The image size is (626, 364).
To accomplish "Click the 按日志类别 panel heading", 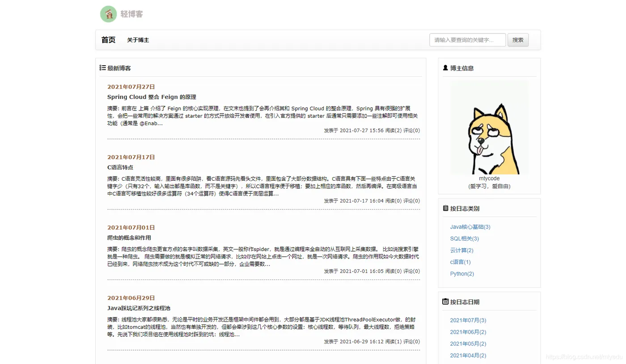I will click(x=465, y=208).
